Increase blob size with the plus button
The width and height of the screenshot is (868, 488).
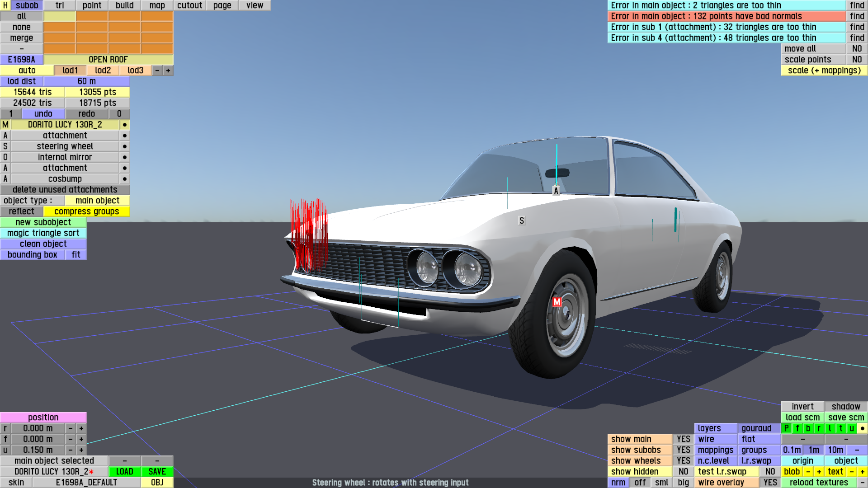(x=819, y=472)
